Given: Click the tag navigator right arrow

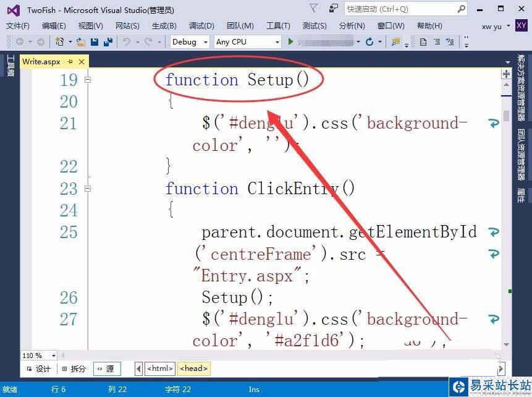Looking at the screenshot, I should [x=501, y=369].
